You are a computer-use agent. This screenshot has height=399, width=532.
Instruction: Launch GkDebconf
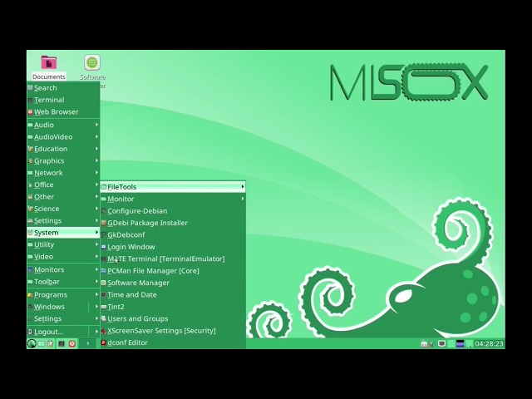173,234
